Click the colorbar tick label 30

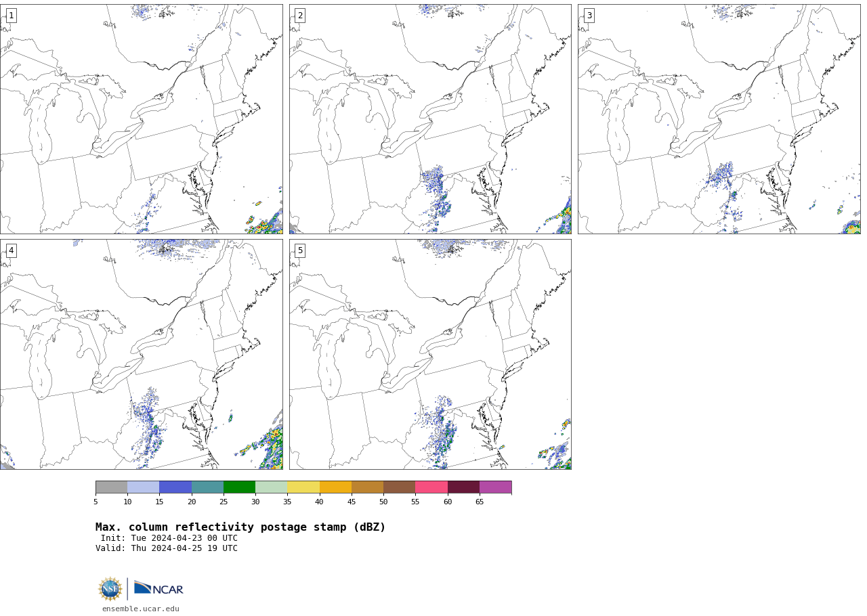click(x=255, y=502)
